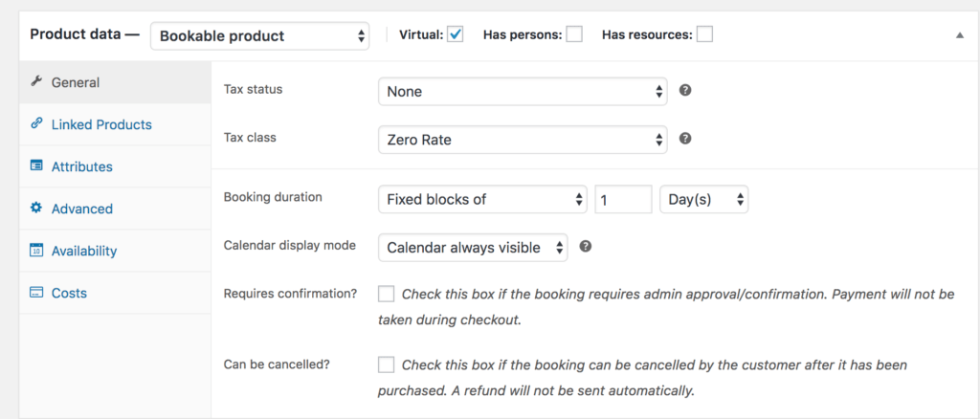Click the help icon beside Tax class
This screenshot has width=980, height=419.
[x=685, y=139]
